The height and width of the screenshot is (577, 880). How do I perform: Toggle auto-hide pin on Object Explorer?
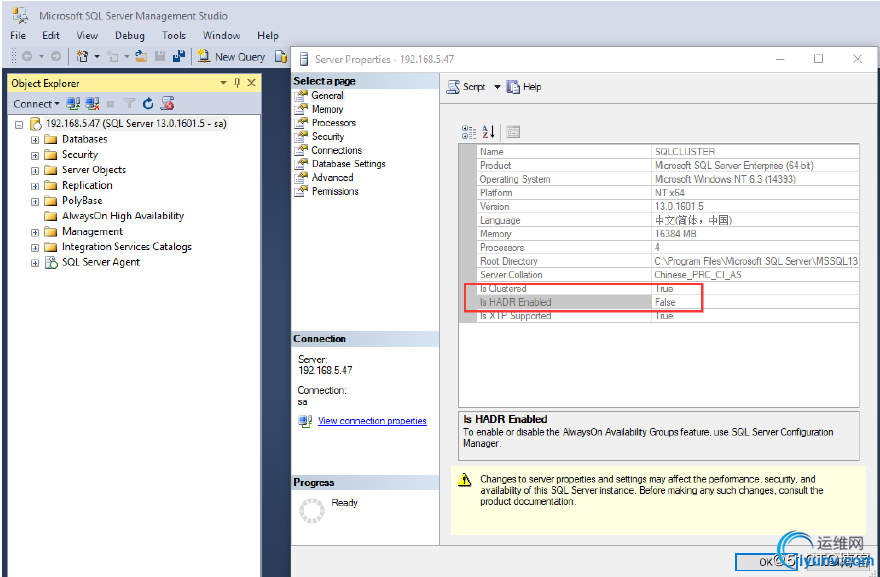coord(237,83)
